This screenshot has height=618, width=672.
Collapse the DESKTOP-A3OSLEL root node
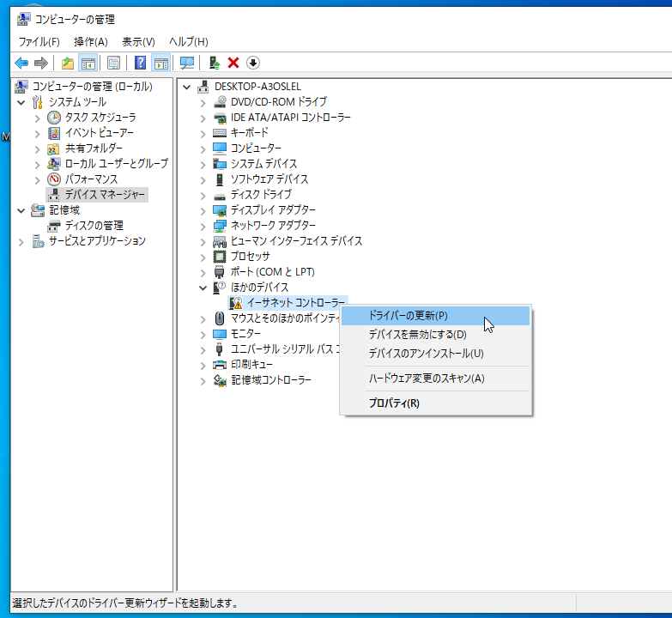pos(187,87)
